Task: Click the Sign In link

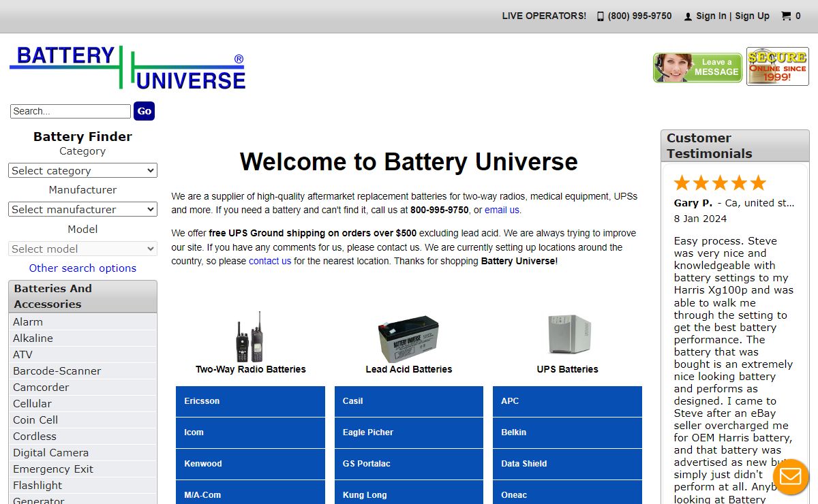Action: [x=711, y=16]
